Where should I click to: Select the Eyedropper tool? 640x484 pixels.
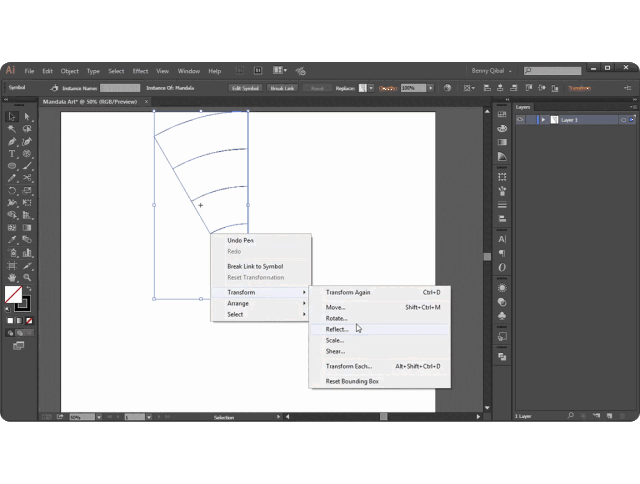click(x=12, y=240)
